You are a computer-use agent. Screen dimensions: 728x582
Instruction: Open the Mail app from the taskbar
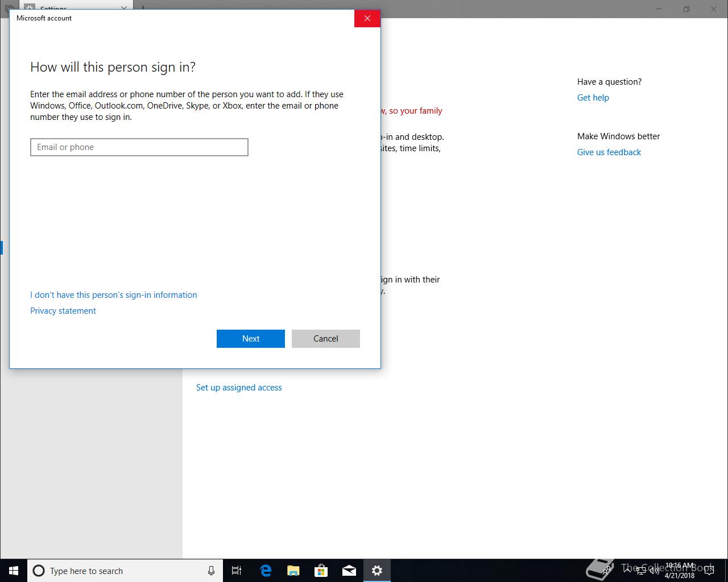pyautogui.click(x=349, y=571)
